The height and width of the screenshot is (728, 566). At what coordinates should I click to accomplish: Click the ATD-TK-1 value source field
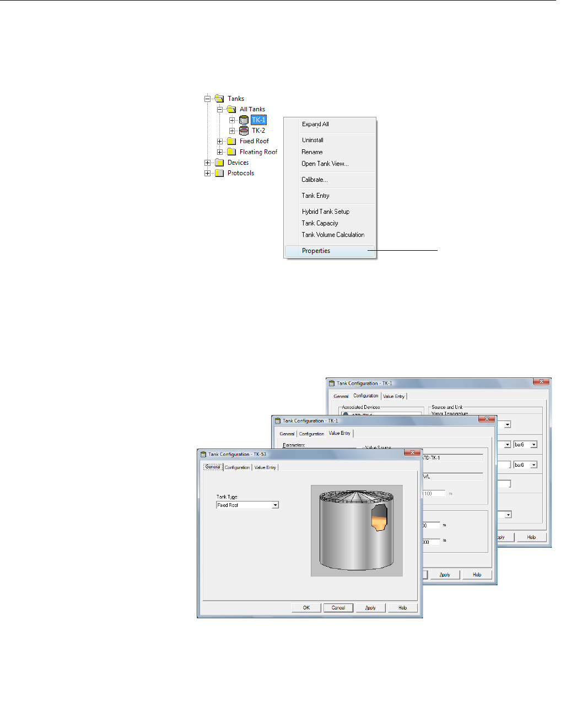[453, 458]
